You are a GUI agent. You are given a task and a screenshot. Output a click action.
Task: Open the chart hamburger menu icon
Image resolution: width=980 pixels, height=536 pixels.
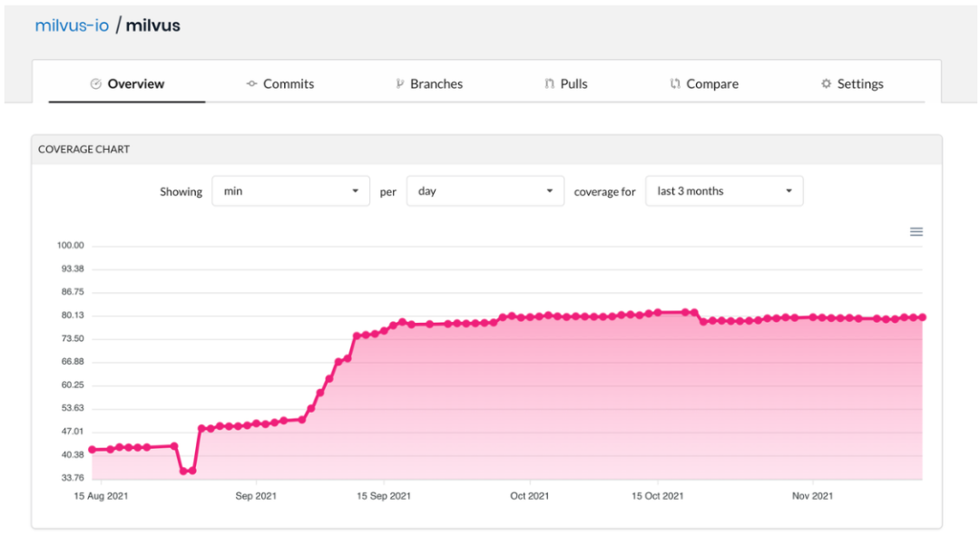point(916,232)
